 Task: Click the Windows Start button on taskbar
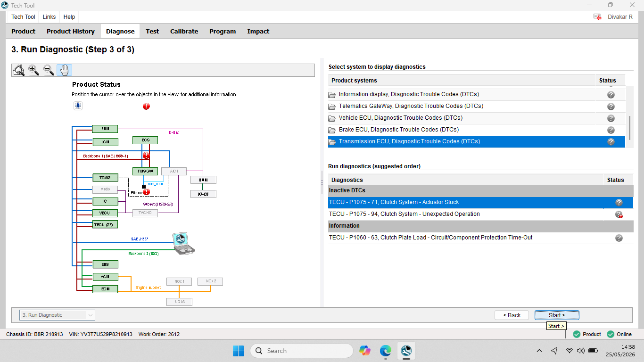[x=238, y=351]
